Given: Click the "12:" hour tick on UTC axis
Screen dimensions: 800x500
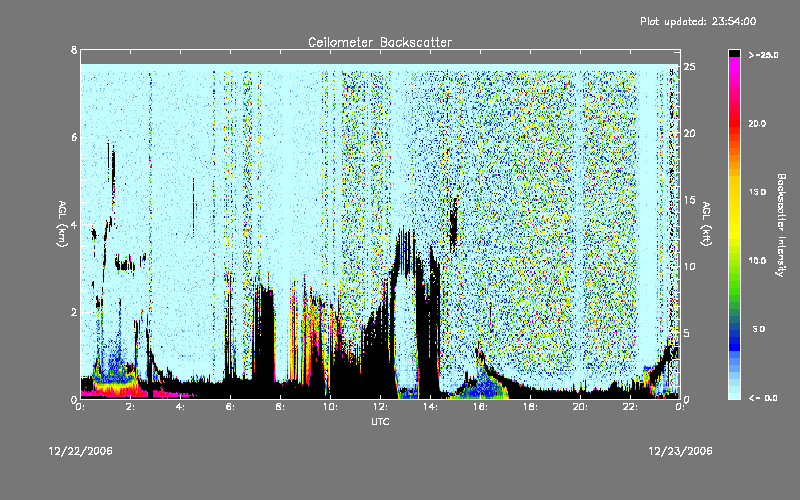Looking at the screenshot, I should [x=380, y=407].
